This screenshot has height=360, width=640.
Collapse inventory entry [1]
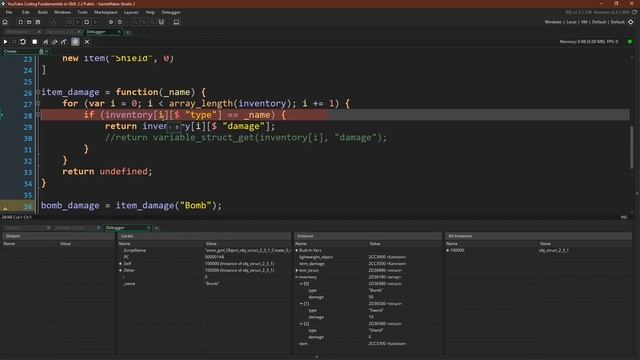(302, 304)
